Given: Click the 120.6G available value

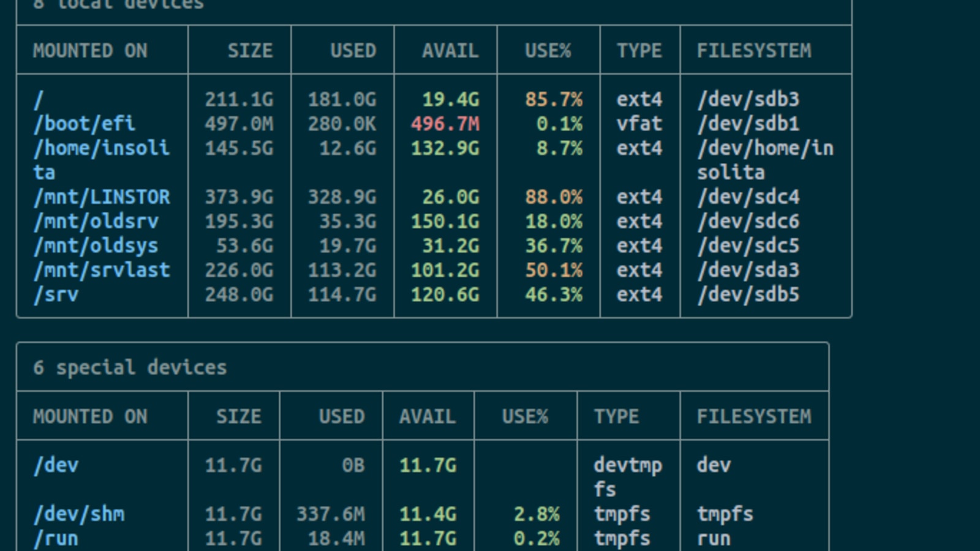Looking at the screenshot, I should click(x=445, y=295).
